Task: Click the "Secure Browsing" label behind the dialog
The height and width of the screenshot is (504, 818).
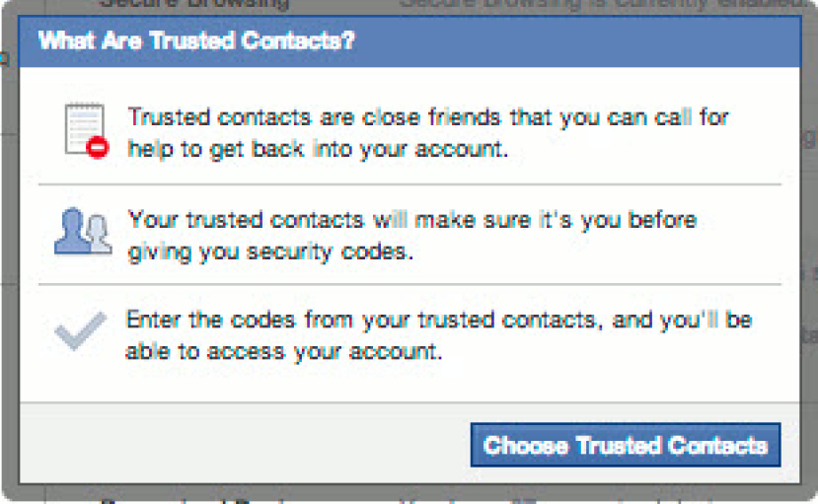Action: point(193,5)
